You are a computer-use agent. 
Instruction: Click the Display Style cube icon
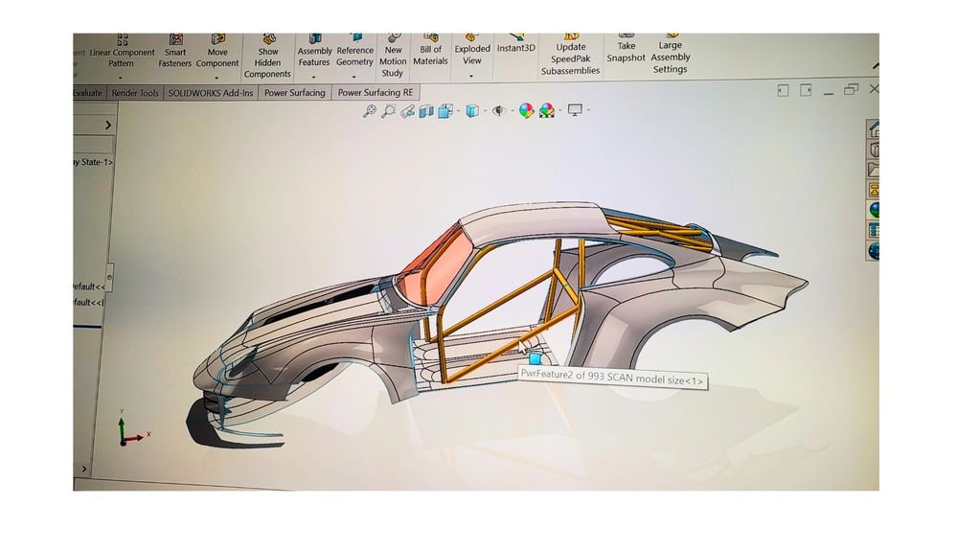[x=472, y=111]
